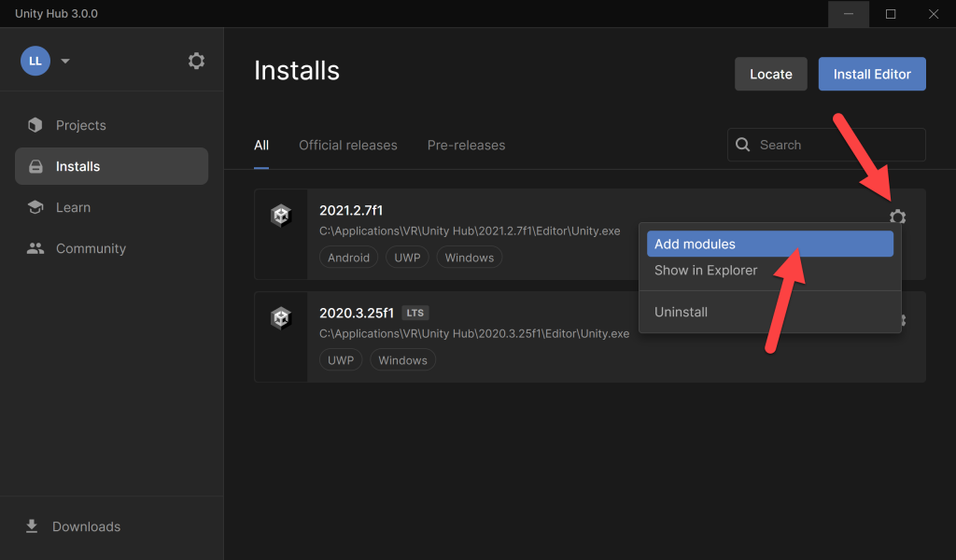956x560 pixels.
Task: Click the Installs drive icon
Action: [x=36, y=166]
